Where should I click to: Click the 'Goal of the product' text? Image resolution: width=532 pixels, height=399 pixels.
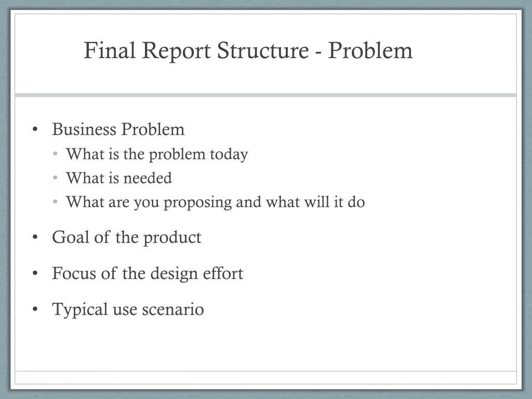[x=127, y=237]
